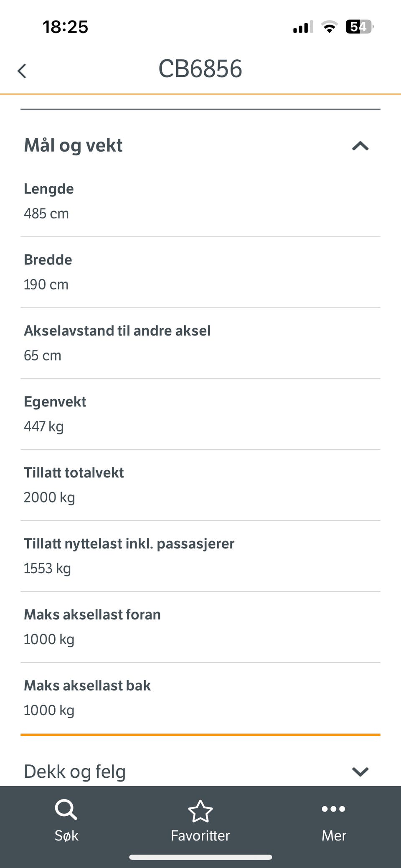Tap the CB6856 page title
This screenshot has height=868, width=401.
[200, 69]
